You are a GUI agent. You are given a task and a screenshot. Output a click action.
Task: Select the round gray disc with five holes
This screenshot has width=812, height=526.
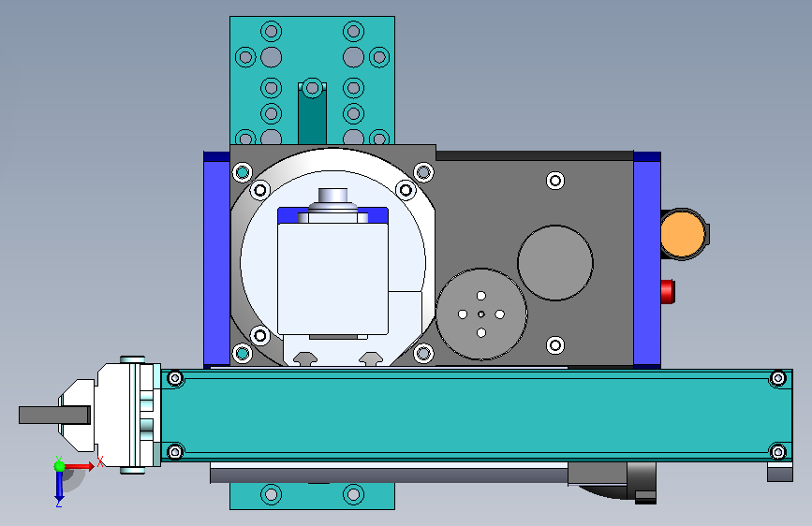tap(481, 314)
